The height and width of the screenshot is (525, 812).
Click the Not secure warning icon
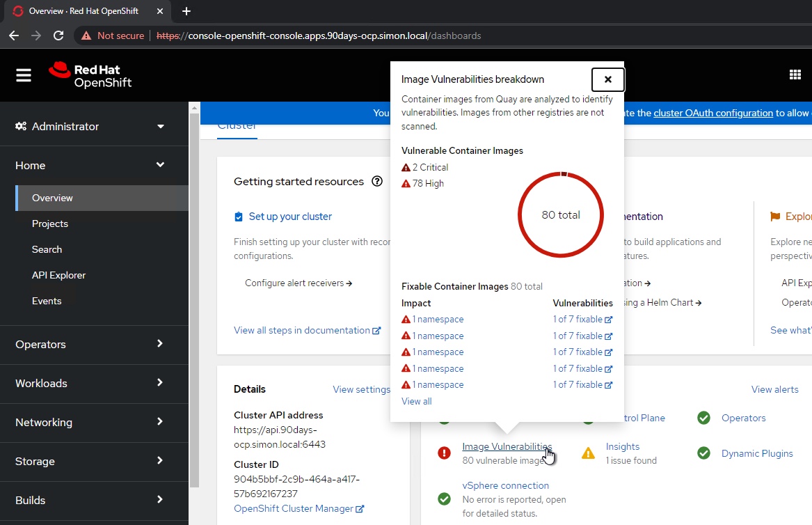86,36
